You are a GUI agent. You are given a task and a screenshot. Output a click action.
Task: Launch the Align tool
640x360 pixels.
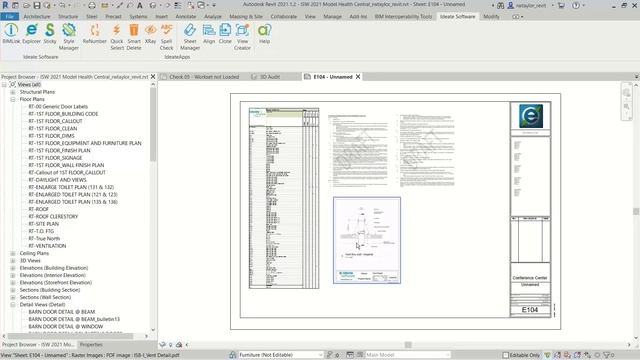point(209,33)
